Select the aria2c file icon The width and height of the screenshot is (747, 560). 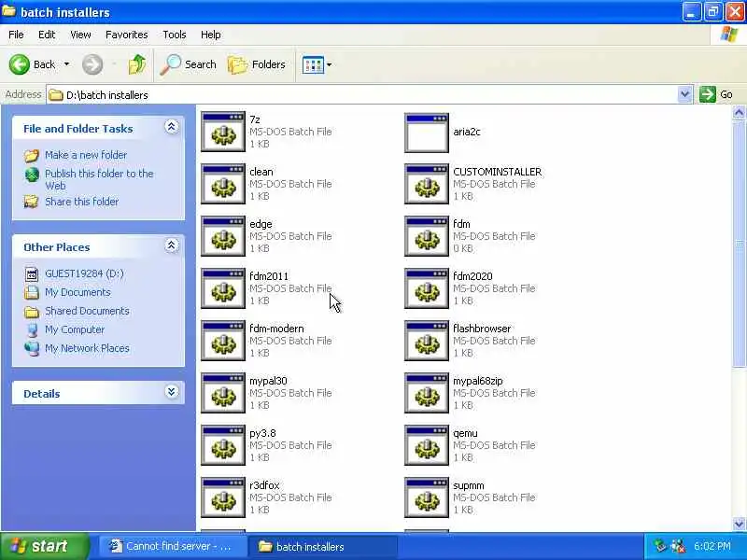(427, 133)
